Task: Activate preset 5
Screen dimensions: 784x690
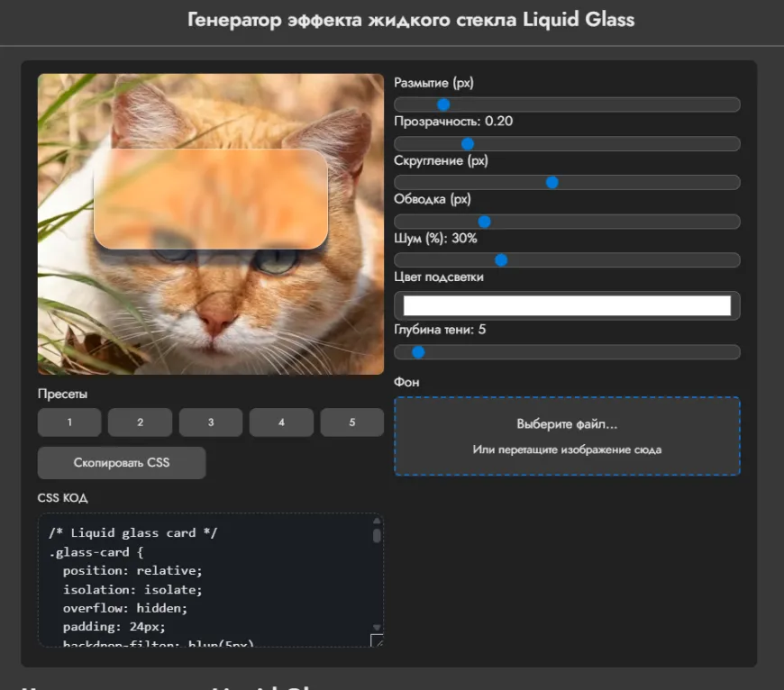Action: tap(351, 422)
